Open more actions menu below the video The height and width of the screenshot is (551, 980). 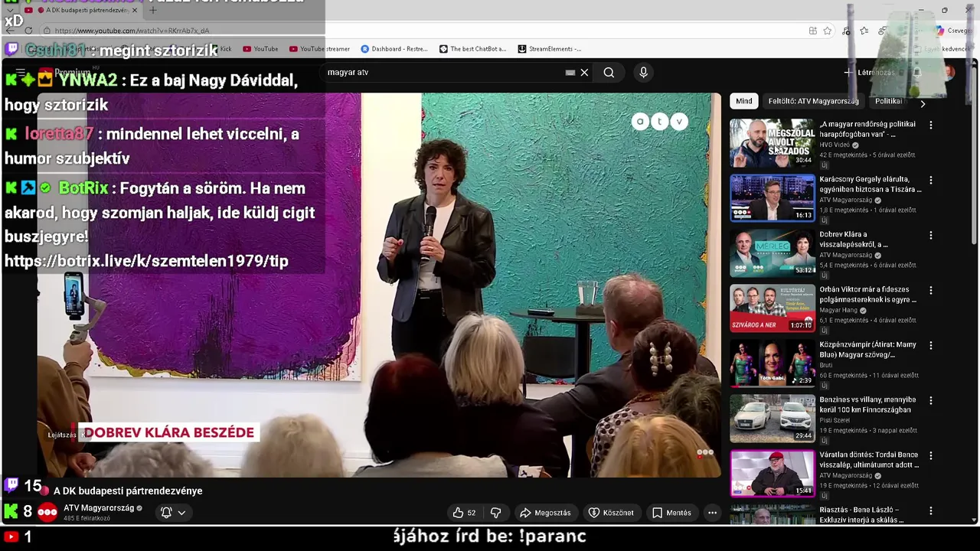click(712, 513)
